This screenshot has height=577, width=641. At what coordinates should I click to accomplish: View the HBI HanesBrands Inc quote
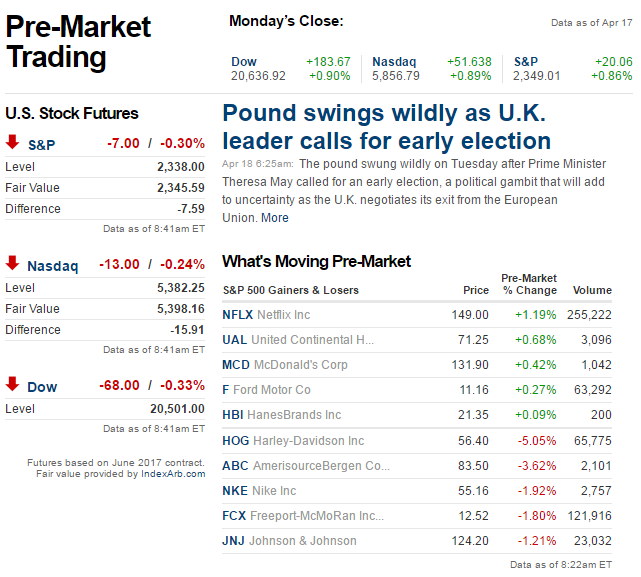click(x=233, y=415)
